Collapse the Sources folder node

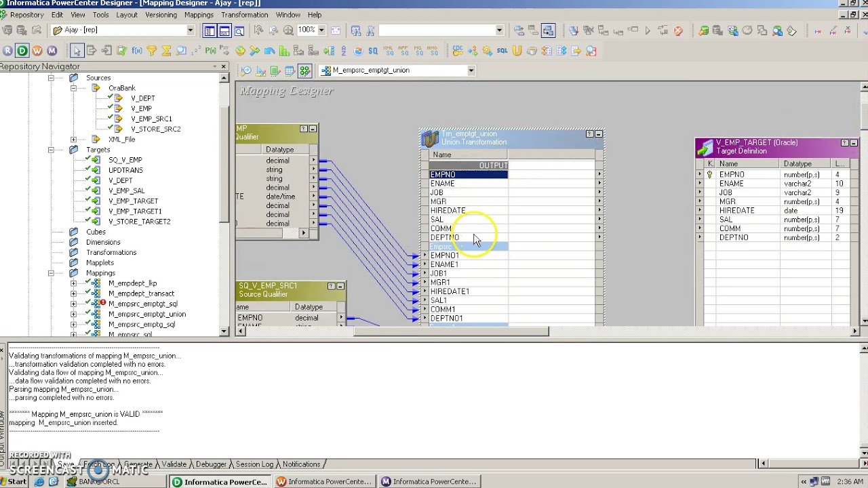click(51, 78)
